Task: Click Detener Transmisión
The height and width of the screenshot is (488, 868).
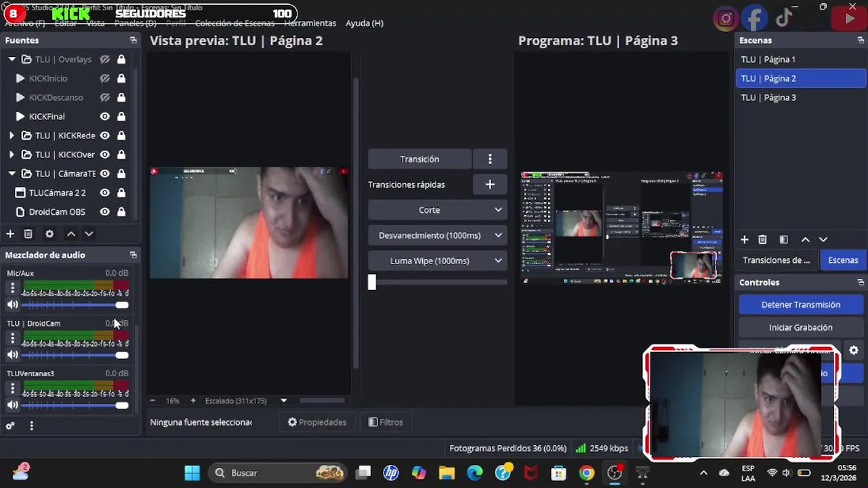Action: coord(801,305)
